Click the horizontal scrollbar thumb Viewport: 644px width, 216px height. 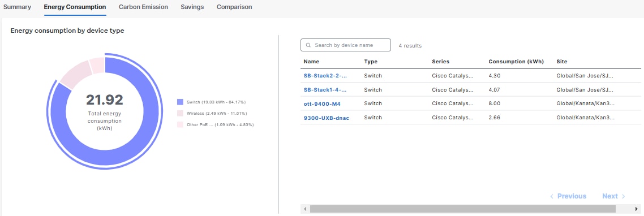click(x=463, y=209)
